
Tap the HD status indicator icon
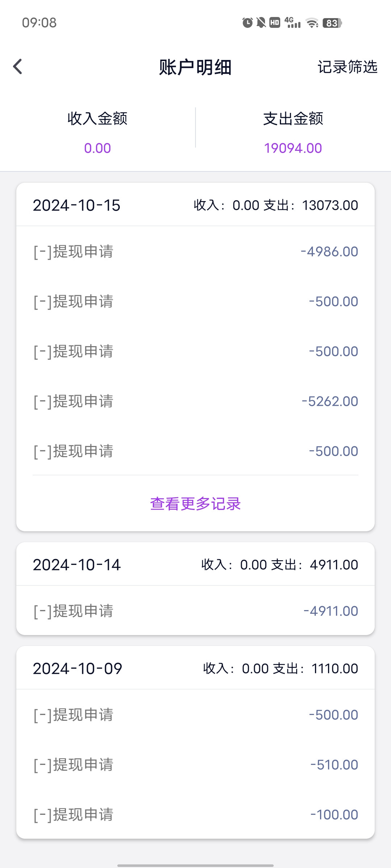coord(275,23)
